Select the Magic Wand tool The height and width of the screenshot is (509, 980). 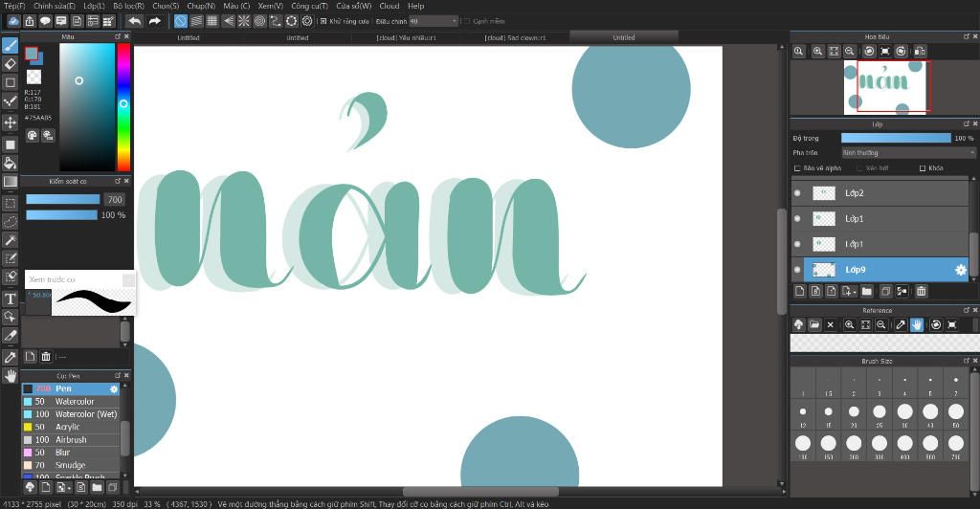pyautogui.click(x=10, y=240)
